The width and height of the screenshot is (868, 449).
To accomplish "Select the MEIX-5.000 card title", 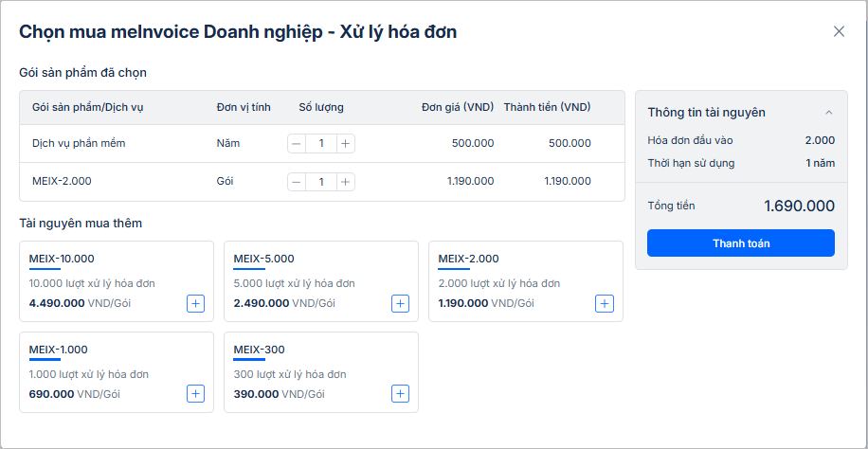I will coord(264,259).
